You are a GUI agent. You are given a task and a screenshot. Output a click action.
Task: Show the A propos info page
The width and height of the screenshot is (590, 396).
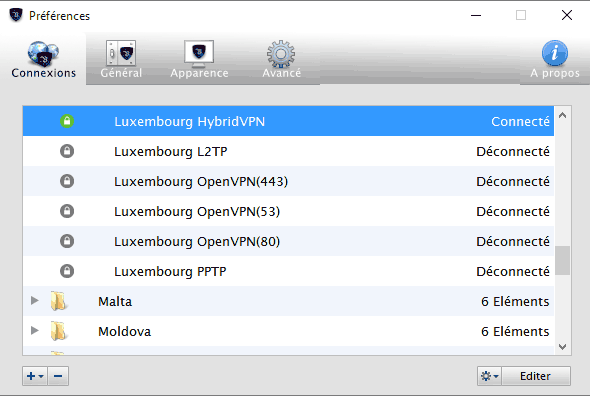point(555,59)
